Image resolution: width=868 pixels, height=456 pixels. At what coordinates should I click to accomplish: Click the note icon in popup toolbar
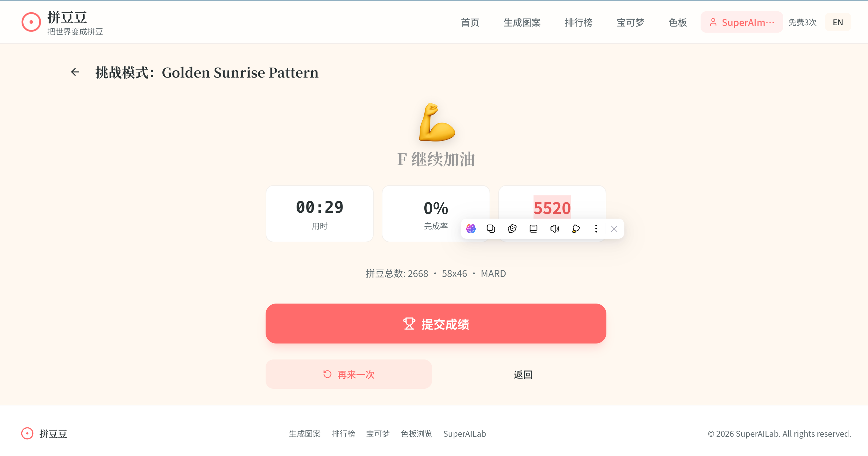(534, 229)
